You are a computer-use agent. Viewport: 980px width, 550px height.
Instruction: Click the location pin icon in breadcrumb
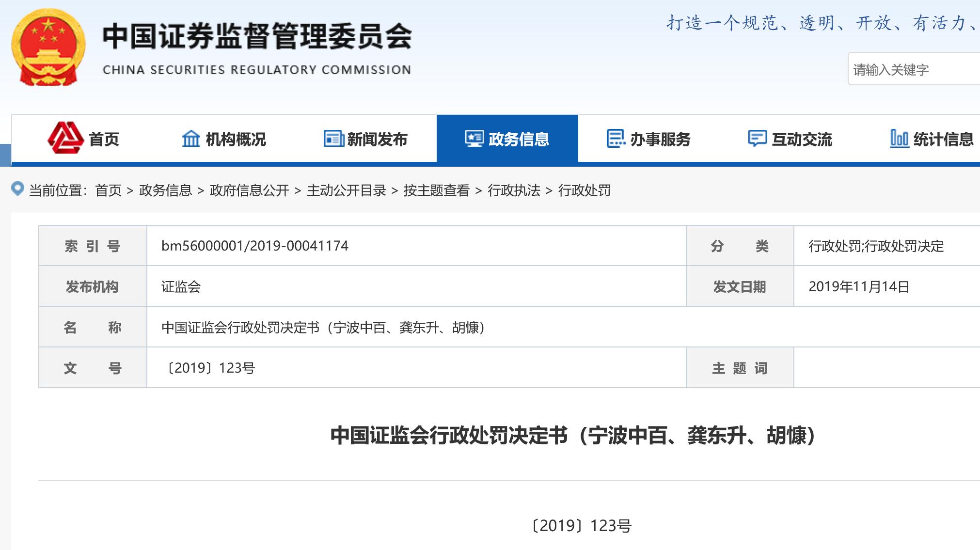[17, 189]
